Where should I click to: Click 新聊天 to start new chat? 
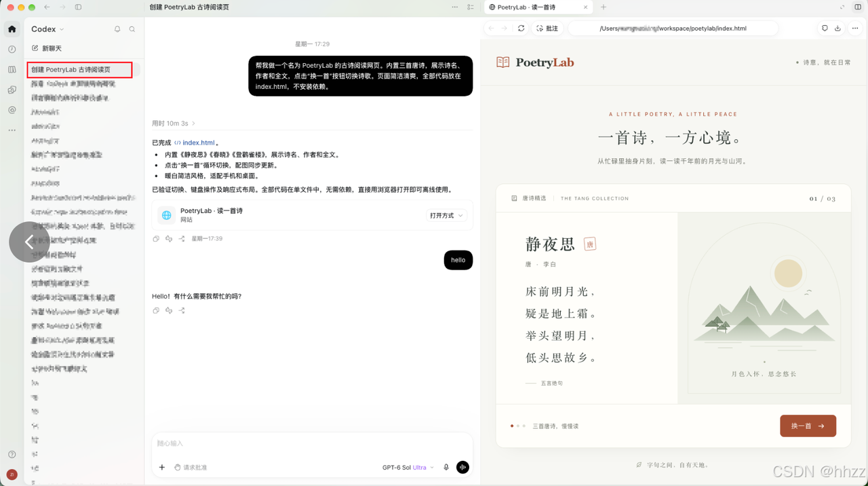(x=46, y=48)
